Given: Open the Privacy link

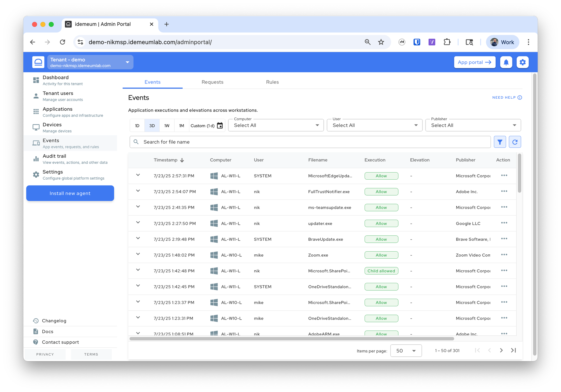Looking at the screenshot, I should [45, 354].
